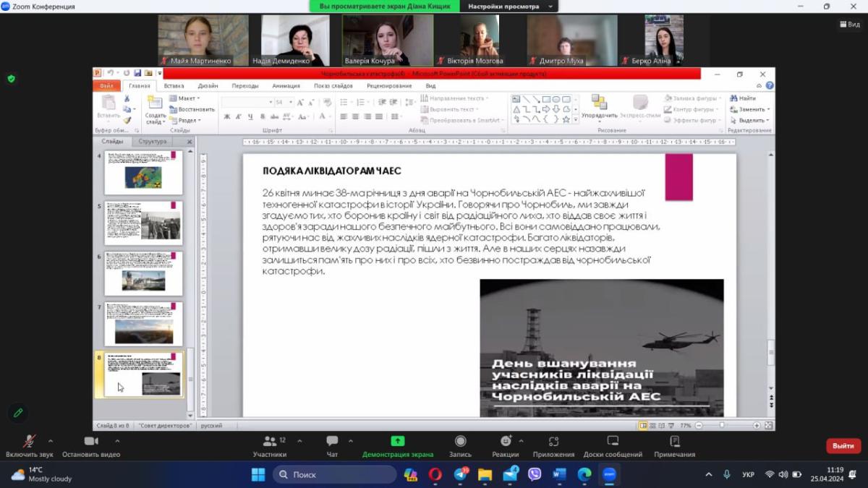The image size is (868, 488).
Task: Switch to the Вставка ribbon tab
Action: coord(174,86)
